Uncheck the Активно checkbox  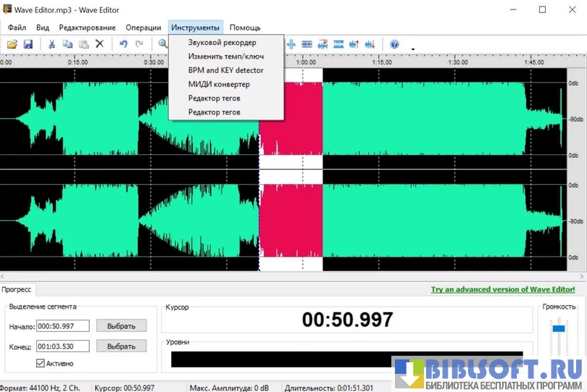coord(41,363)
